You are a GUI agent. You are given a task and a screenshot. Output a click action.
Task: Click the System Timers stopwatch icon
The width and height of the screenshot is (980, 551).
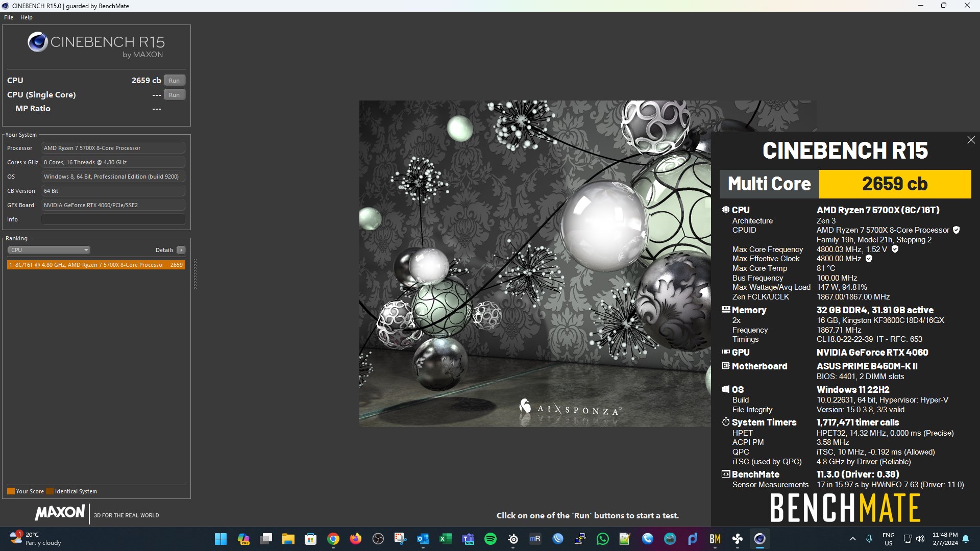[725, 422]
